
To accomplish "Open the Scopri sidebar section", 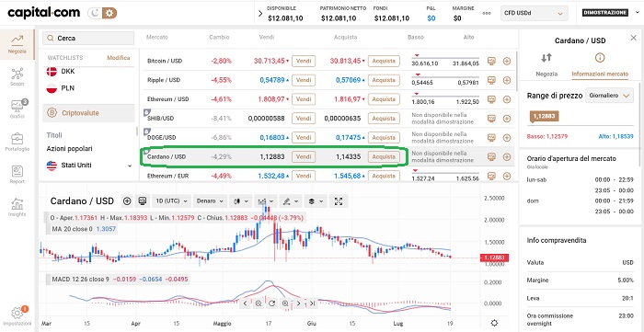I will point(17,76).
